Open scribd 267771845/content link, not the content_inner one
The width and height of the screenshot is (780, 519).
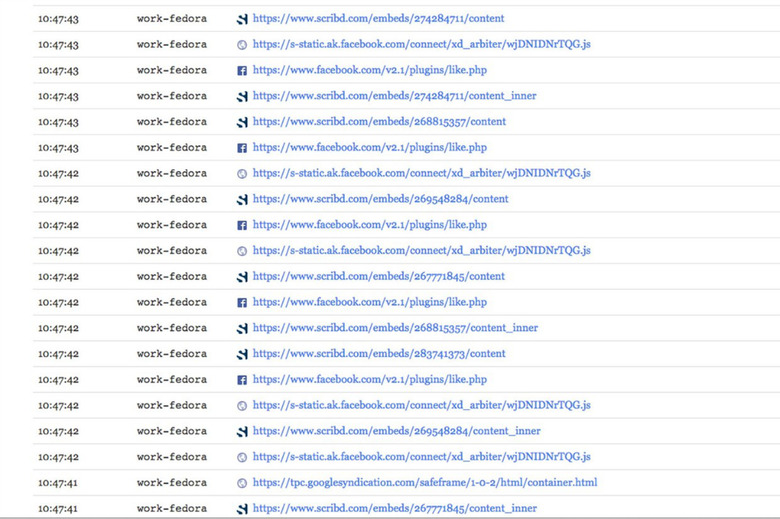379,276
